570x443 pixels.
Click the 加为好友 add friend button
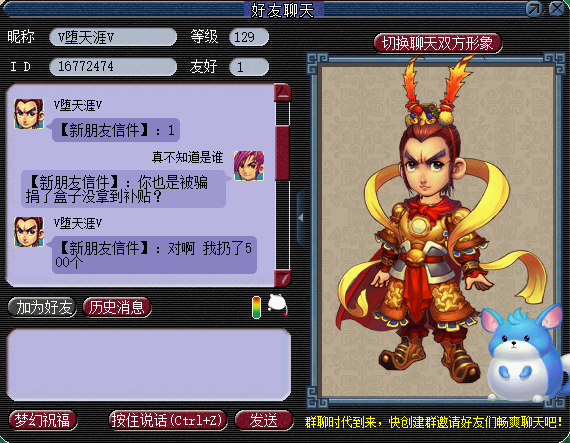point(42,307)
